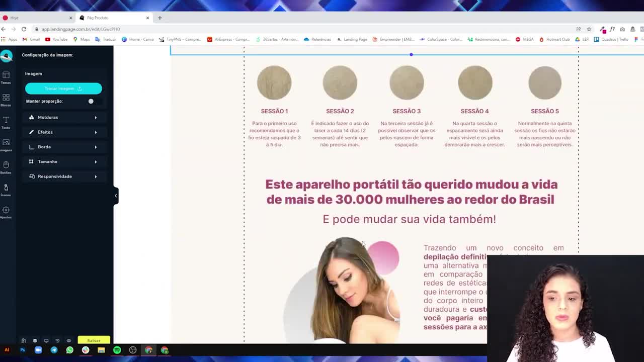Collapse the side configuration panel arrow
Viewport: 644px width, 362px height.
pyautogui.click(x=116, y=196)
